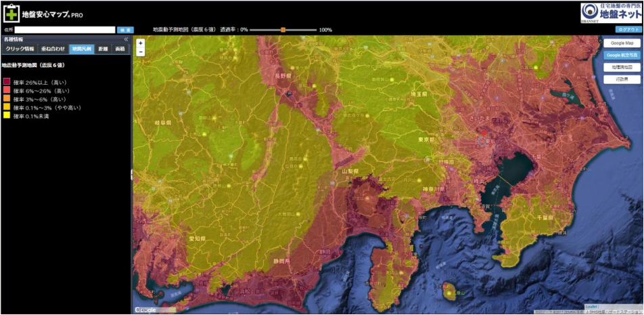Select the Google 航空写真 base layer
The width and height of the screenshot is (644, 315).
[622, 55]
